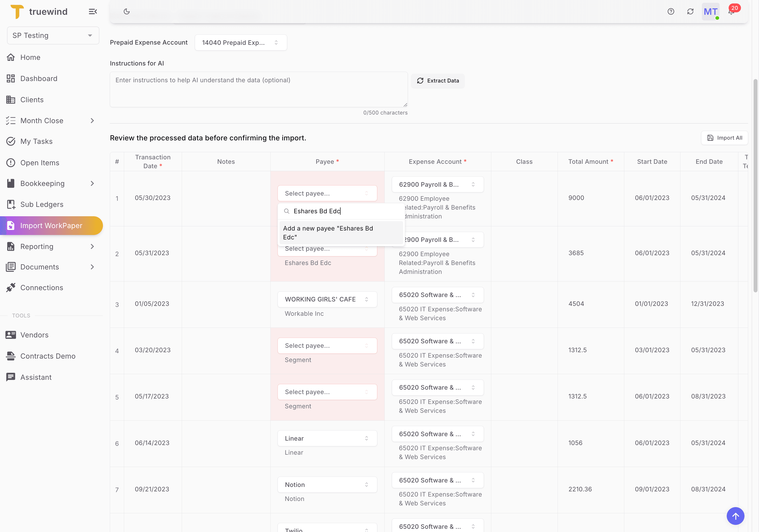Open the SP Testing workspace selector
This screenshot has height=532, width=759.
[x=52, y=35]
